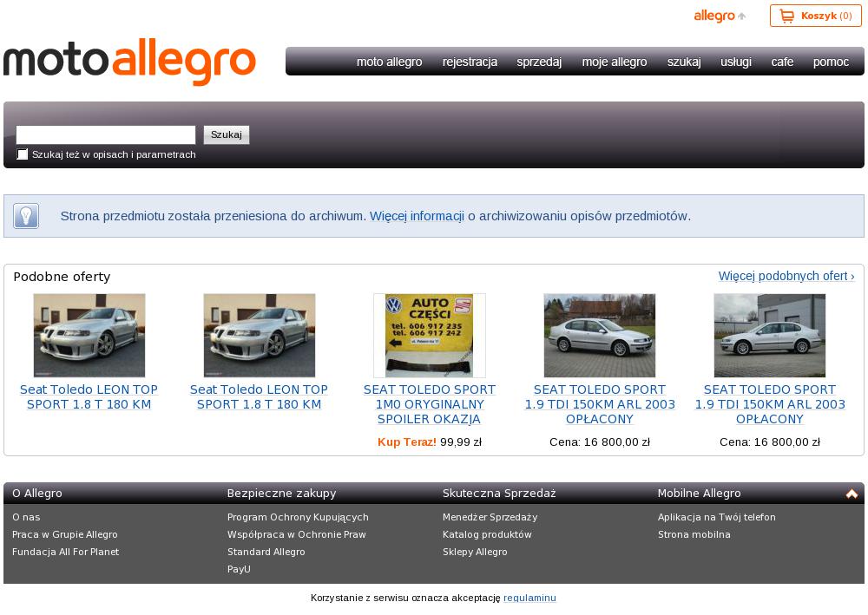Open 'Praca w Grupie Allegro' footer link
Viewport: 868px width, 615px height.
[x=65, y=534]
